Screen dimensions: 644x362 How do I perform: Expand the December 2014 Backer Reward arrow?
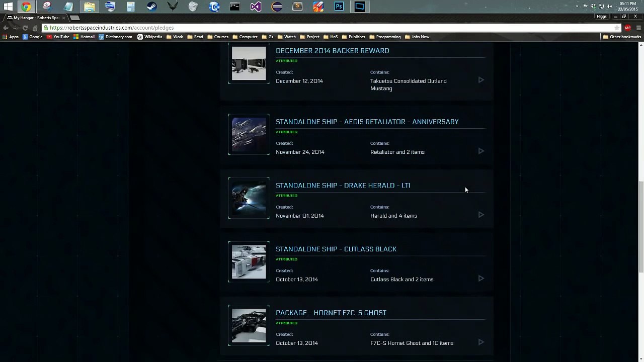coord(481,80)
